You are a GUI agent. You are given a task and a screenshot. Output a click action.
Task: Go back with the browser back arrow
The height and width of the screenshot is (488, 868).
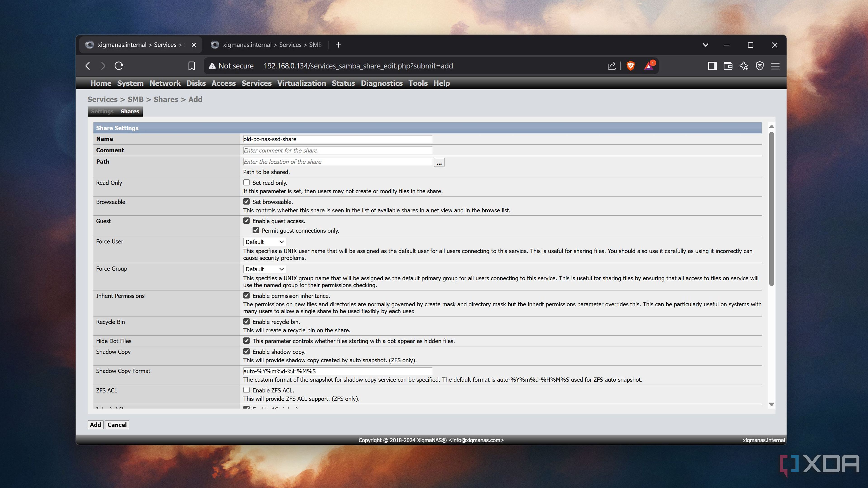[88, 66]
